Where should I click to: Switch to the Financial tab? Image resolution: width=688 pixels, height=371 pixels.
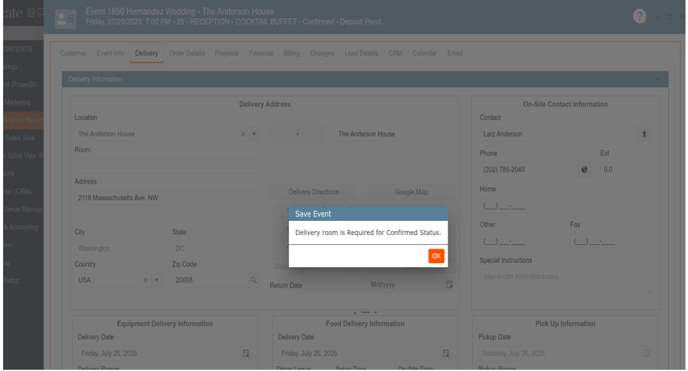261,53
